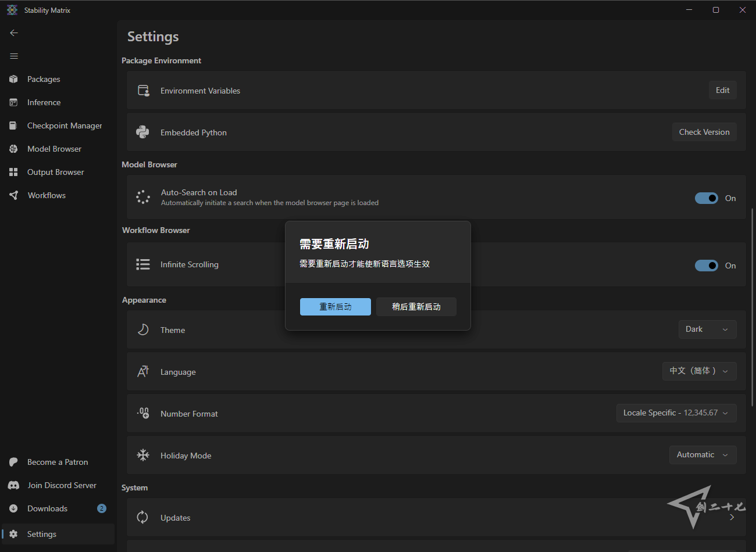Open Checkpoint Manager from sidebar
This screenshot has width=756, height=552.
pyautogui.click(x=57, y=126)
